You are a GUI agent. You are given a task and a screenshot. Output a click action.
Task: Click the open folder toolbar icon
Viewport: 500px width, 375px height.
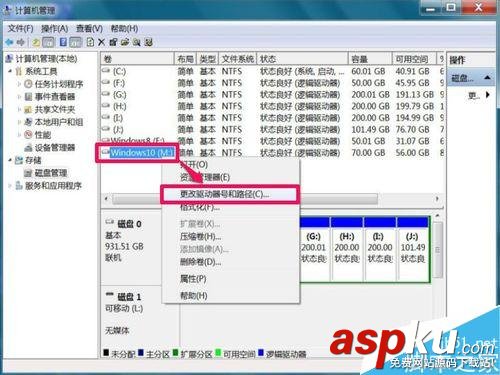[125, 42]
